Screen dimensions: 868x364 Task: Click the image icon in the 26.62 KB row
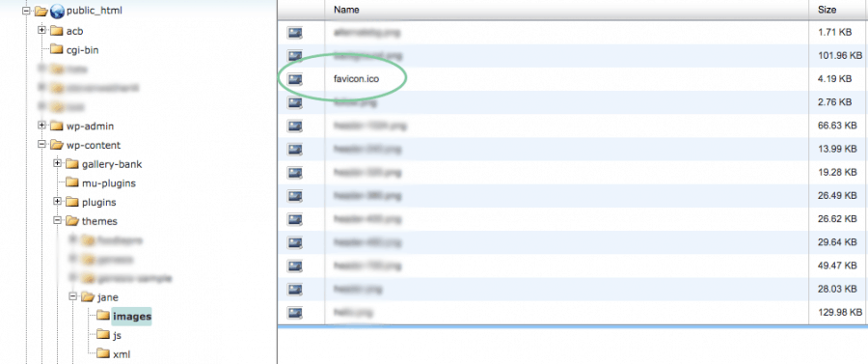(x=294, y=219)
